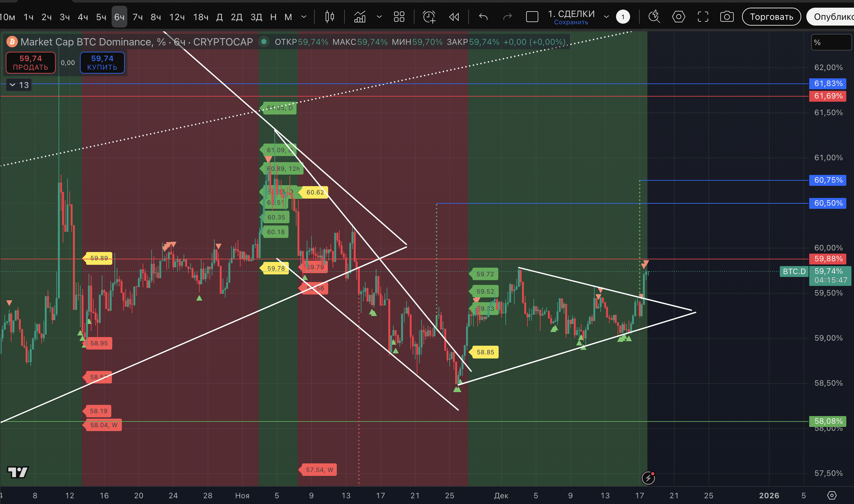Open the quick search lightning icon
Screen dimensions: 854x504
point(654,17)
